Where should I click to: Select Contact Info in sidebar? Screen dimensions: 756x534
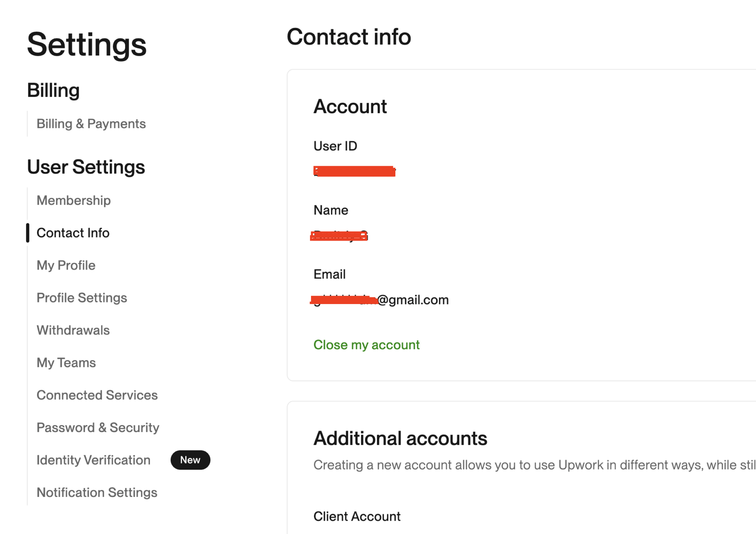pos(73,233)
